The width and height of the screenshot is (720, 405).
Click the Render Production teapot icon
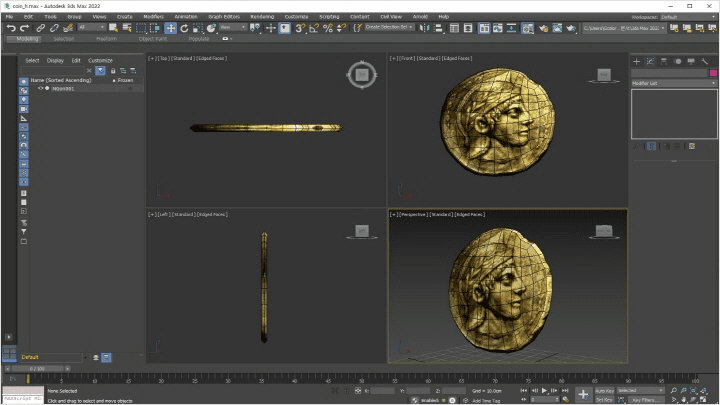[571, 28]
